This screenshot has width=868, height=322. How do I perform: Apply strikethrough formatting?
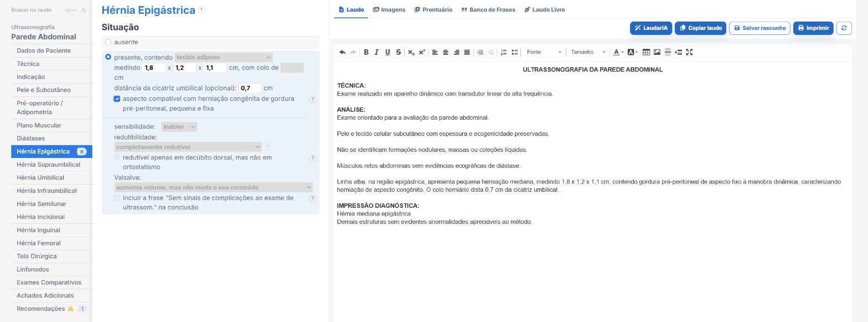pos(399,52)
